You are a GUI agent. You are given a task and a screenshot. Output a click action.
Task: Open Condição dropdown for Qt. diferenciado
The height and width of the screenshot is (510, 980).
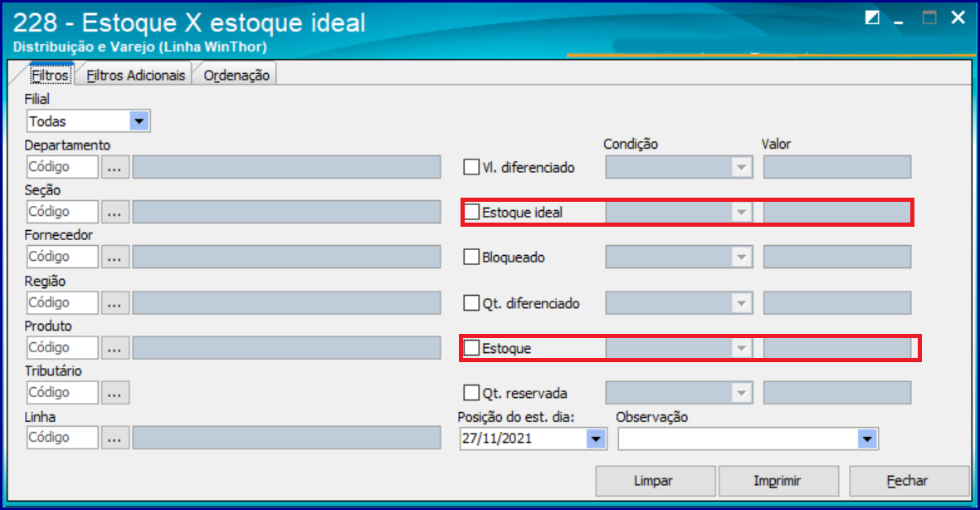(741, 303)
